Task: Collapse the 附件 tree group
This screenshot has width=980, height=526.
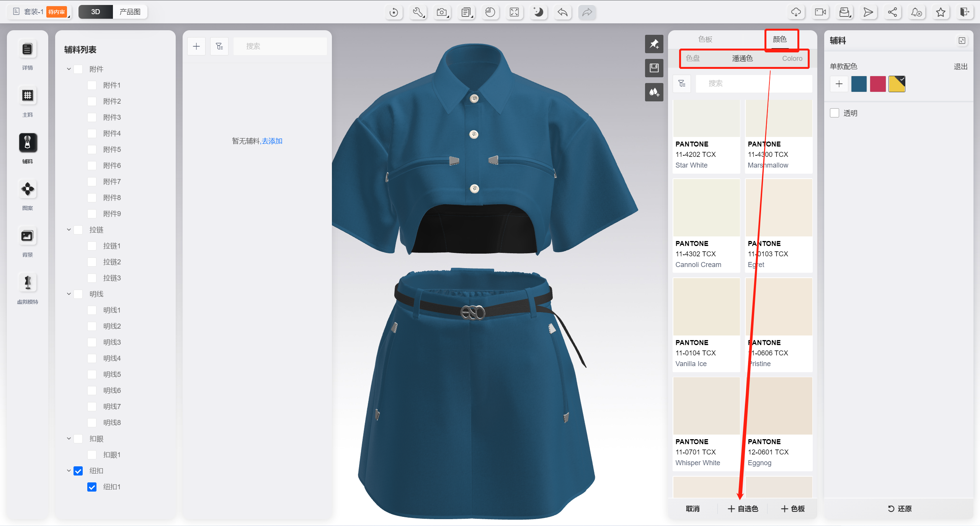Action: coord(69,69)
